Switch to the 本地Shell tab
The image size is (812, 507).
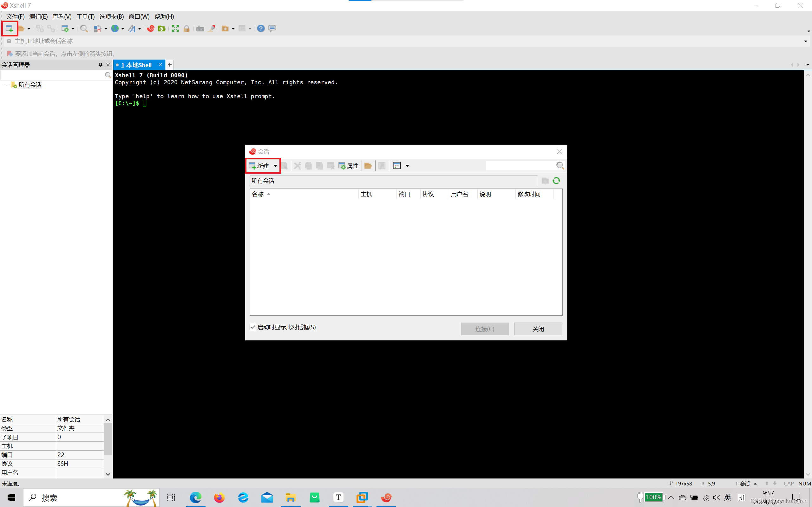[137, 65]
